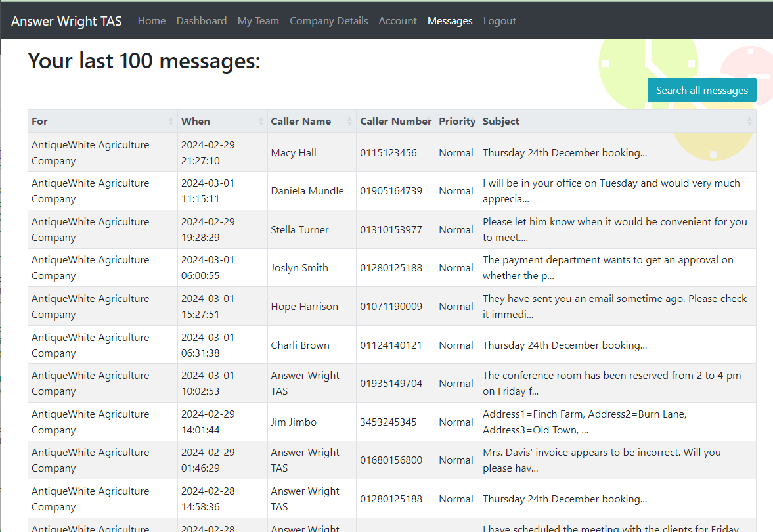
Task: Click the 'Your last 100 messages:' heading
Action: point(144,61)
